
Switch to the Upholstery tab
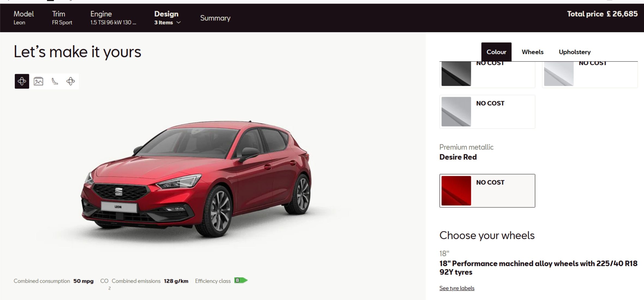(x=575, y=52)
